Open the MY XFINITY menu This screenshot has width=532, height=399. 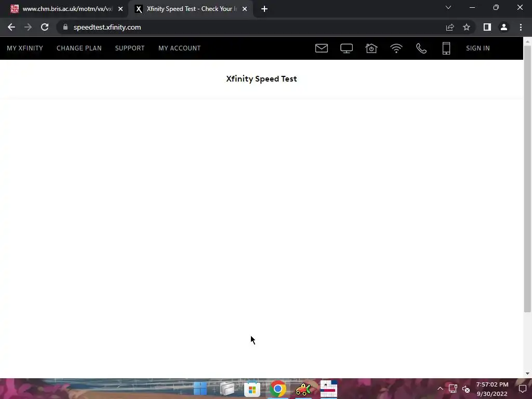[x=25, y=48]
